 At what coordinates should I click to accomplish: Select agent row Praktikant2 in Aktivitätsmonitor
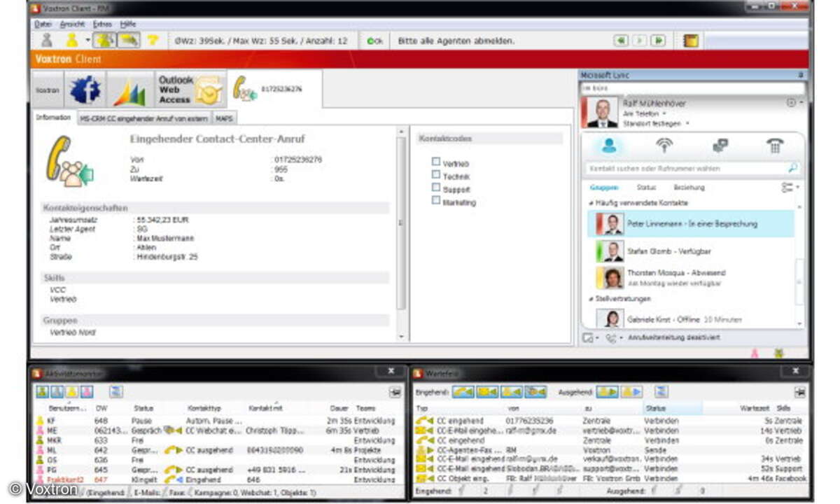[x=216, y=480]
